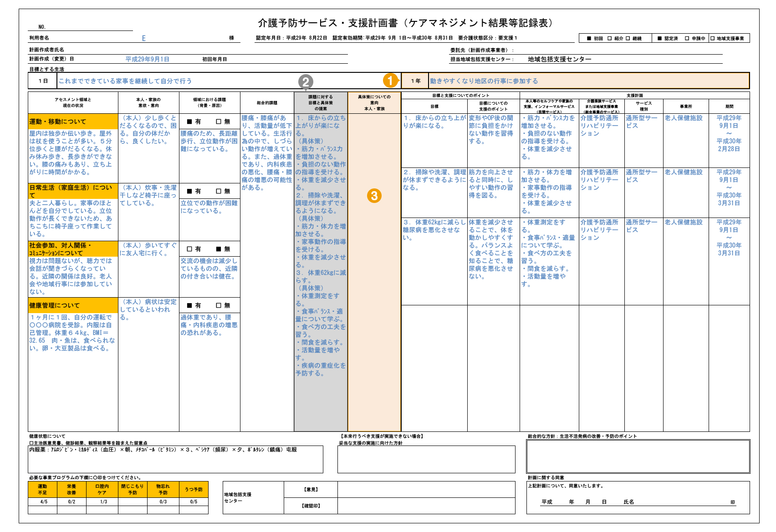
Task: Click 地域包括支援センター name in header
Action: 560,59
